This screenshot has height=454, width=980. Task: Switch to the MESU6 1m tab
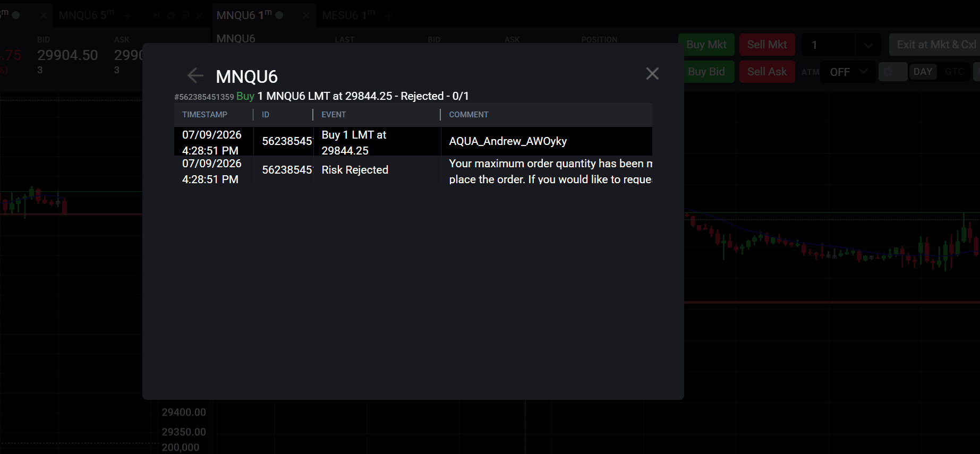348,15
